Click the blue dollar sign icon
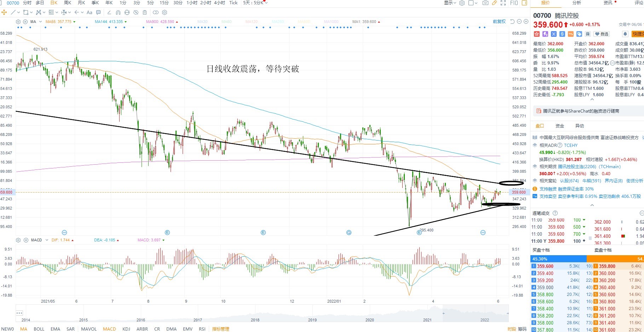 (x=562, y=34)
